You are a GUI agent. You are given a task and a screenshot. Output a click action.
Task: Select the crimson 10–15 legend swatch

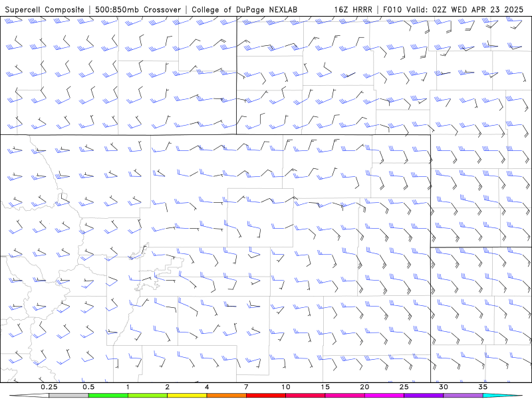click(305, 396)
